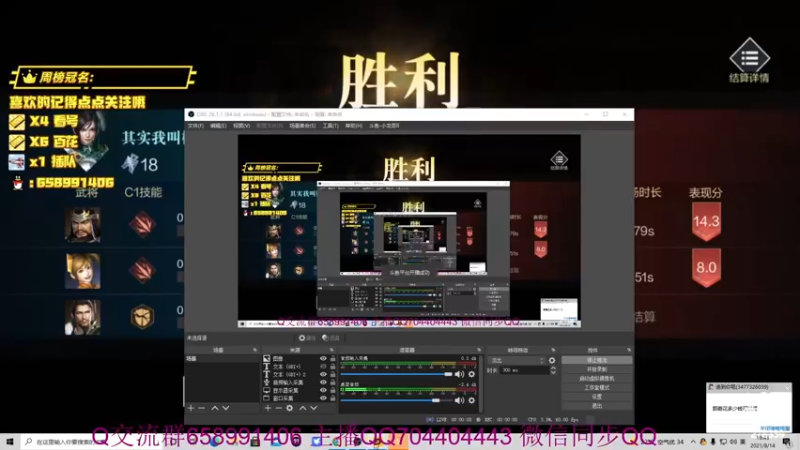Add a new scene with plus icon
The width and height of the screenshot is (800, 450).
(x=191, y=408)
